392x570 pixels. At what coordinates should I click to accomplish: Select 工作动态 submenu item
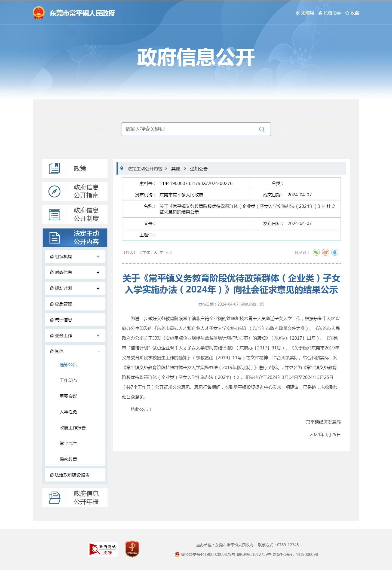[68, 380]
